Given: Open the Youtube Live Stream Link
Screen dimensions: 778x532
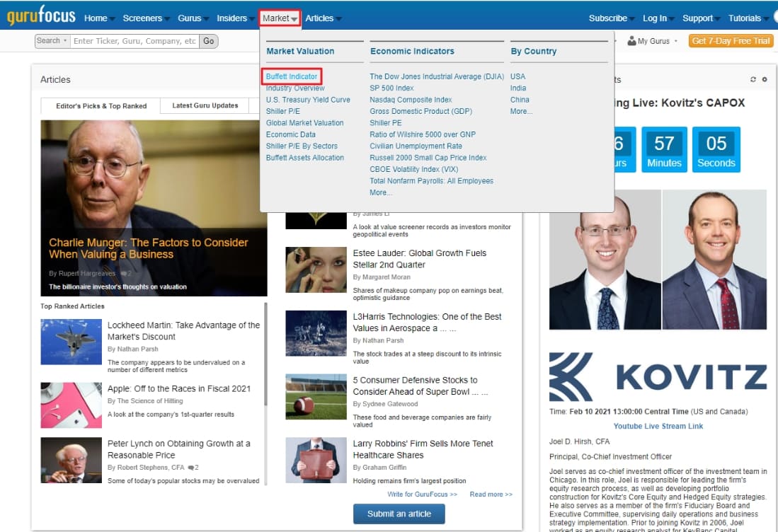Looking at the screenshot, I should coord(658,426).
